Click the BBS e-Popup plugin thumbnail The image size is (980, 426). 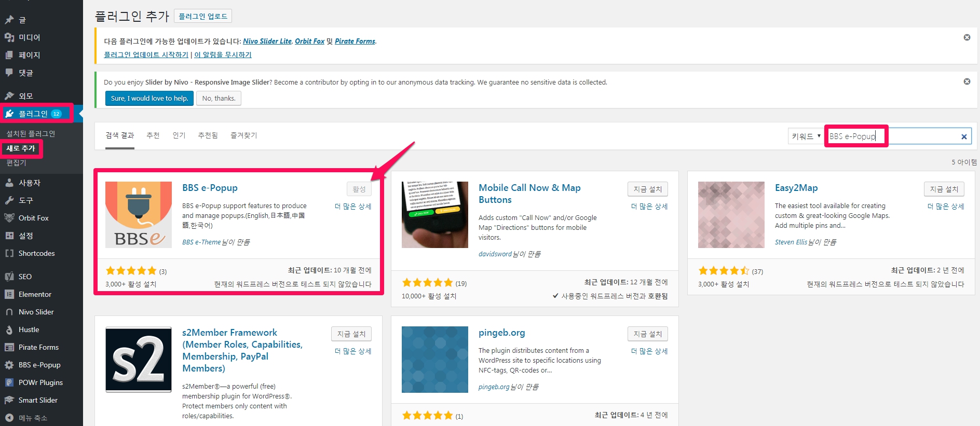click(x=139, y=215)
